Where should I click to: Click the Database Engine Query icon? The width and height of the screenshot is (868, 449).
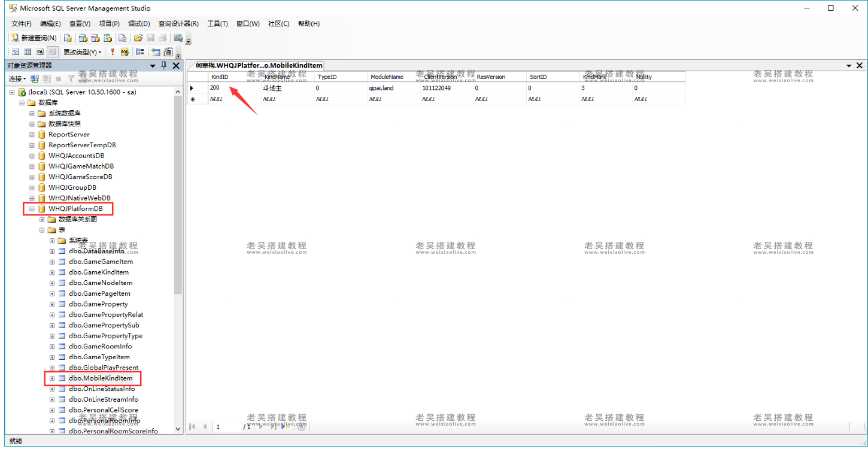(68, 38)
